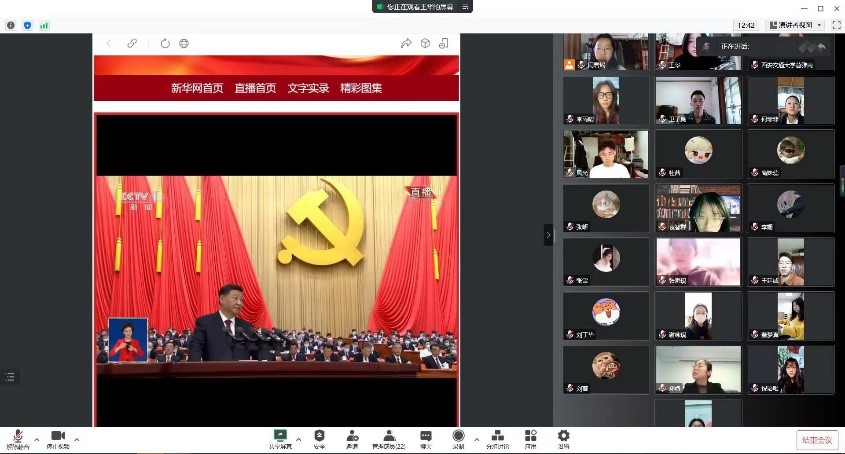Open the settings gear icon

pyautogui.click(x=563, y=436)
